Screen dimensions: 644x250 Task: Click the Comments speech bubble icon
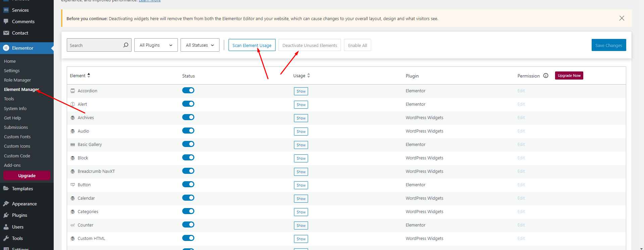[6, 21]
